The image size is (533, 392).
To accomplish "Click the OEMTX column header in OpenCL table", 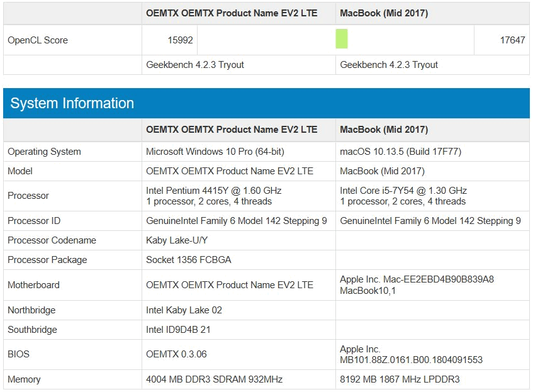I will coord(232,13).
